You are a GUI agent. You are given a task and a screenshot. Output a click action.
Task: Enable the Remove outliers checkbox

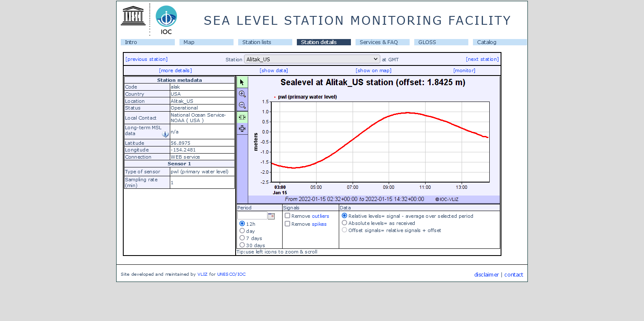tap(288, 216)
